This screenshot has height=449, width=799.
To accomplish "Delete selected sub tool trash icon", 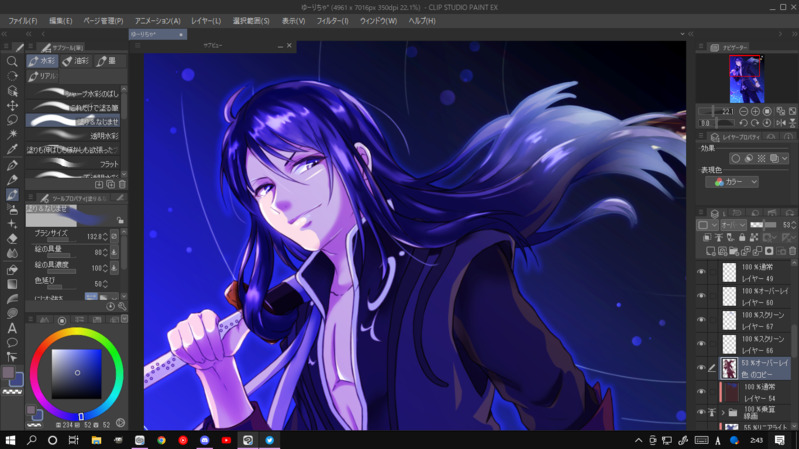I will tap(122, 184).
